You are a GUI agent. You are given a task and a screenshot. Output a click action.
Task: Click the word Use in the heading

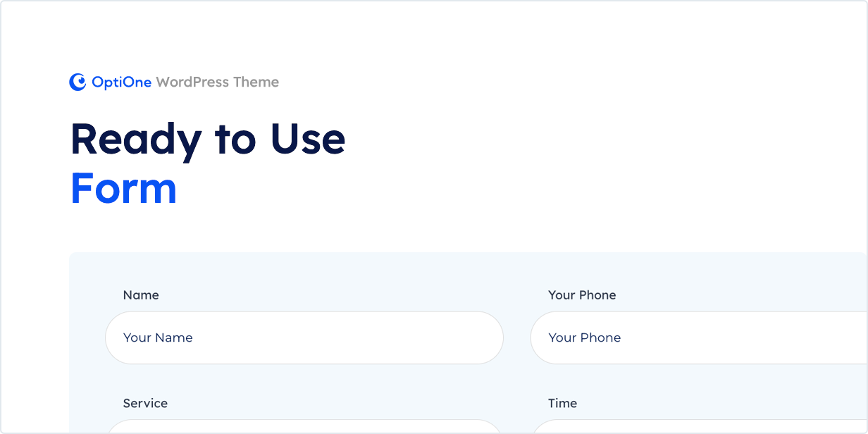pos(308,139)
